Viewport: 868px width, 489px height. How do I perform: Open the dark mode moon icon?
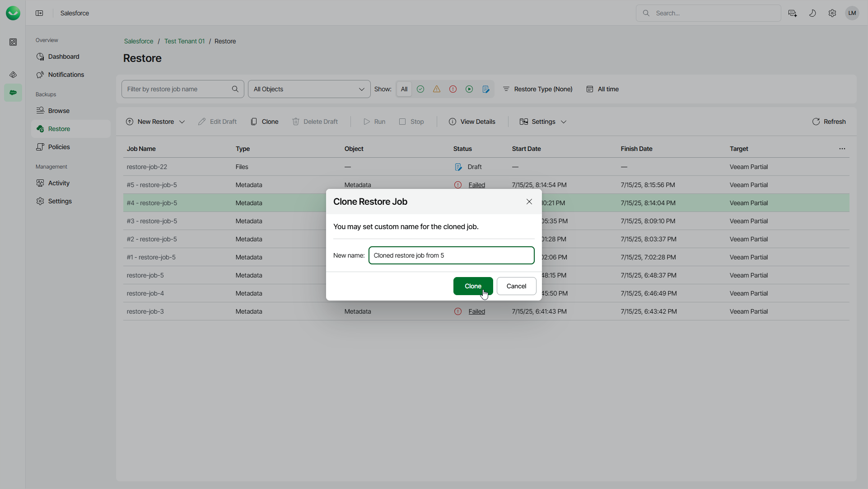coord(812,13)
